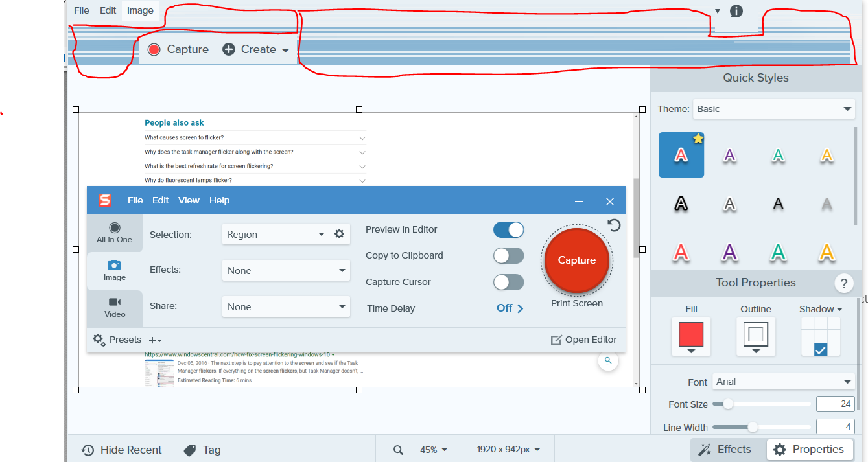Image resolution: width=868 pixels, height=462 pixels.
Task: Expand the Theme Basic dropdown
Action: pos(773,109)
